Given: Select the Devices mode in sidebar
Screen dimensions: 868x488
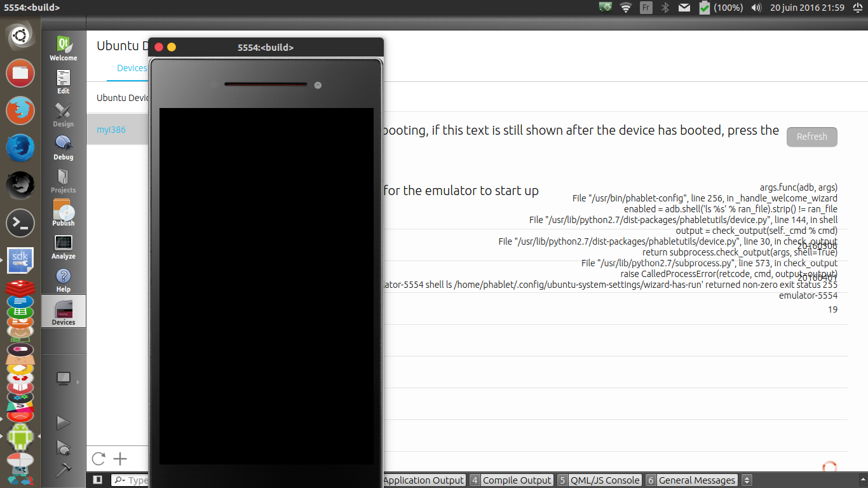Looking at the screenshot, I should 64,312.
